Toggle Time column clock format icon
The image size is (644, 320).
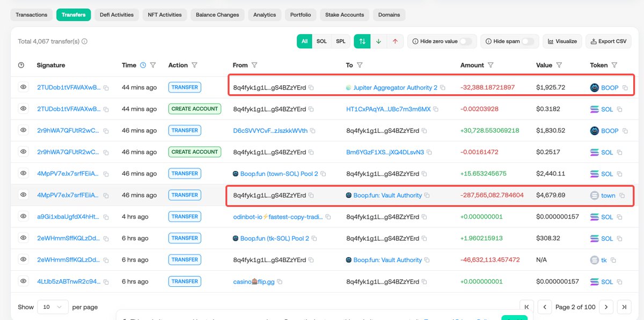click(143, 65)
